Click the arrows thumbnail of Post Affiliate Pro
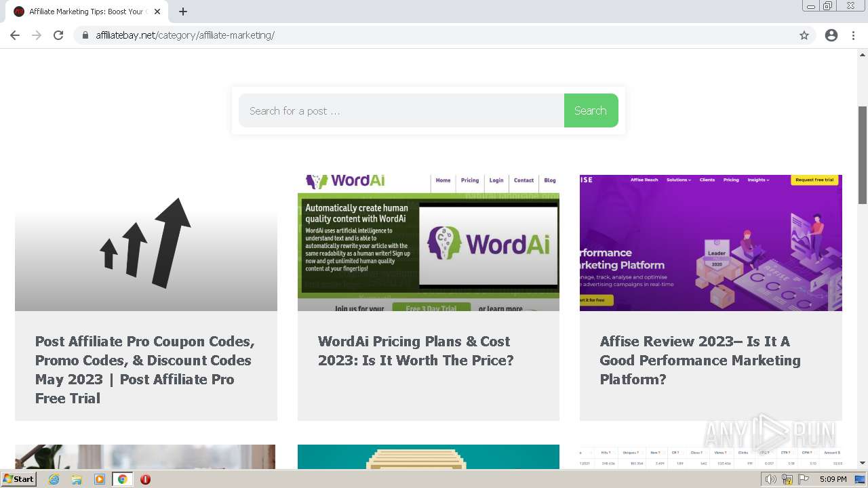This screenshot has width=868, height=488. click(146, 243)
